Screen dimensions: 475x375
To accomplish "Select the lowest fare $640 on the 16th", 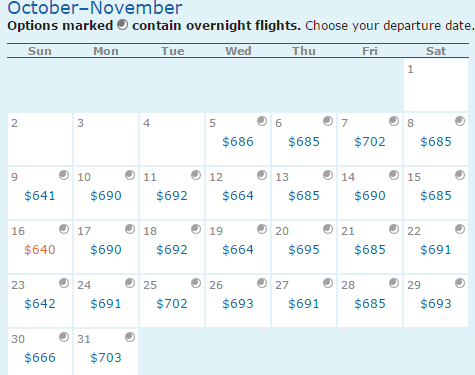I will point(40,250).
